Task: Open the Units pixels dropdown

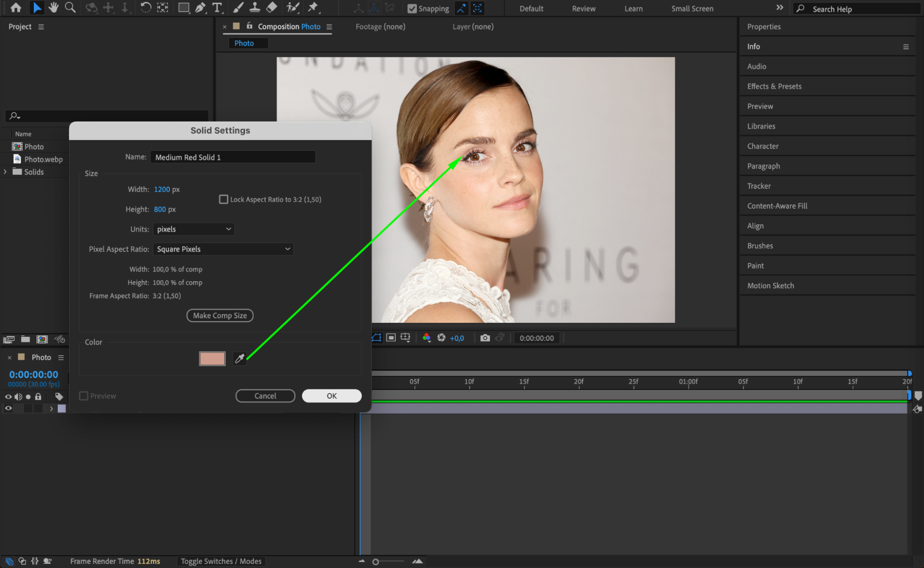Action: 193,229
